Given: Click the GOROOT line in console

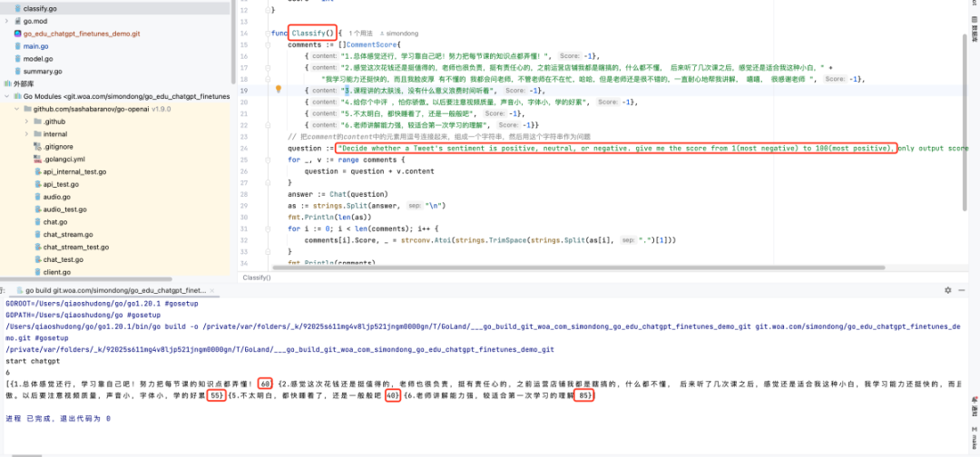Looking at the screenshot, I should pos(102,304).
